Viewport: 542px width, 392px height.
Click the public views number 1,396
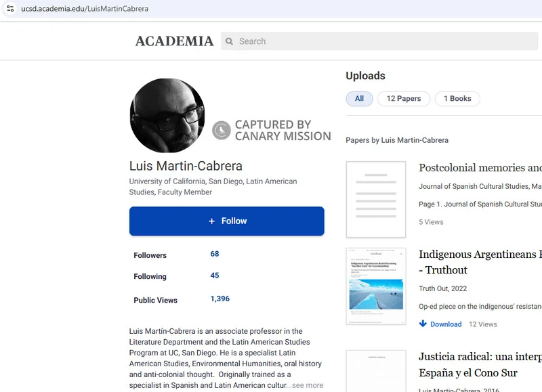tap(220, 299)
